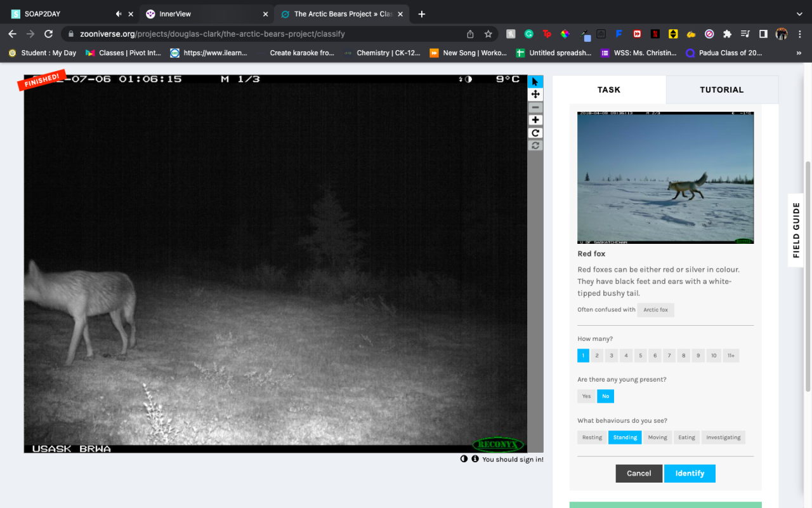Screen dimensions: 812x508
Task: Click the Red fox example photo
Action: click(665, 178)
